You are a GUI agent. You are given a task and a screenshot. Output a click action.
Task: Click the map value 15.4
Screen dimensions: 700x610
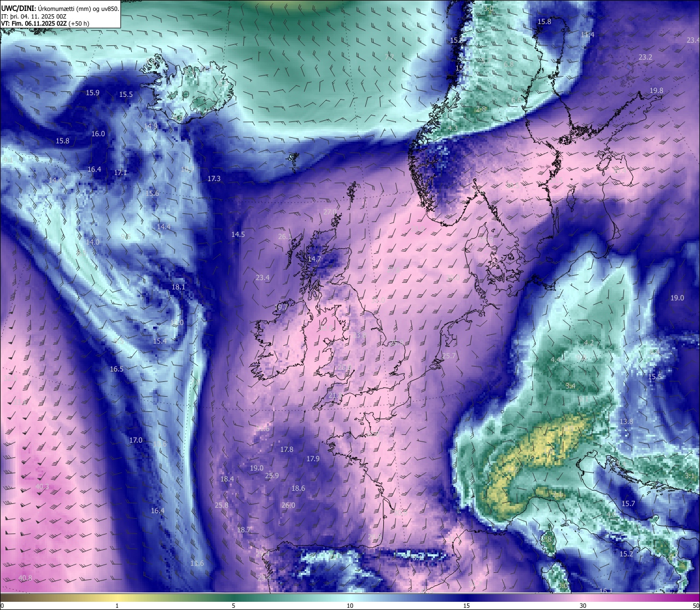point(160,341)
